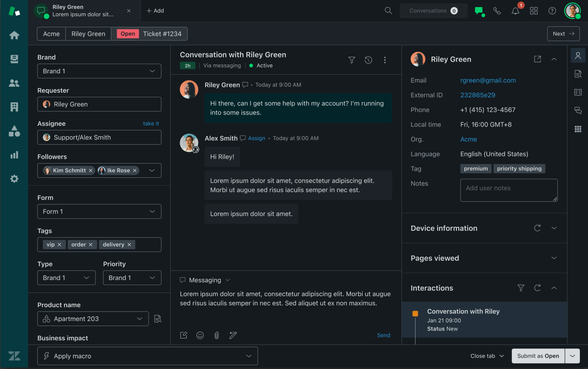Screen dimensions: 588x369
Task: Open the Brand dropdown
Action: (99, 71)
